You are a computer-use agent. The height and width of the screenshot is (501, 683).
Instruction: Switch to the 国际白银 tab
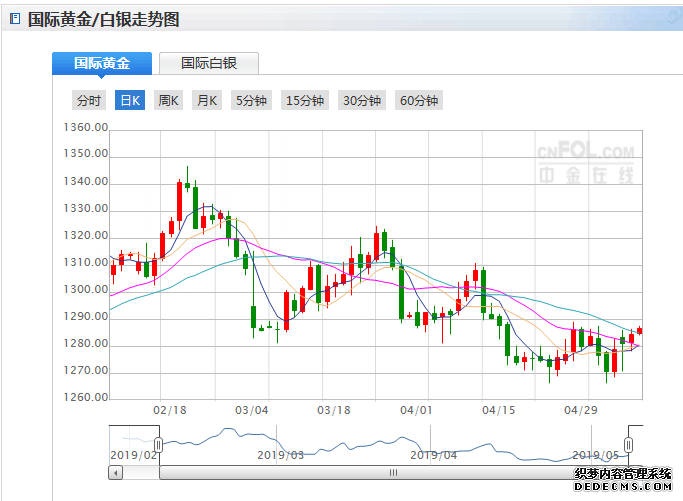(209, 63)
